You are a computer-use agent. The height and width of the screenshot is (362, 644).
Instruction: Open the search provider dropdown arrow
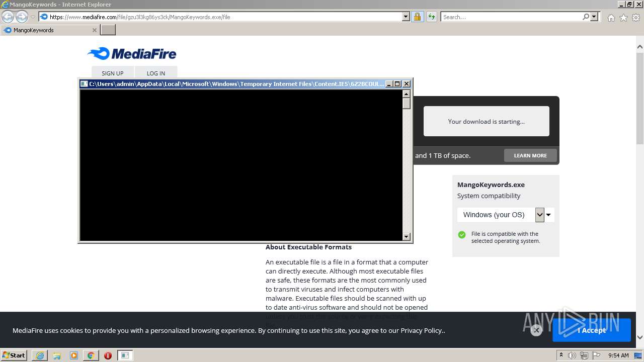click(594, 17)
